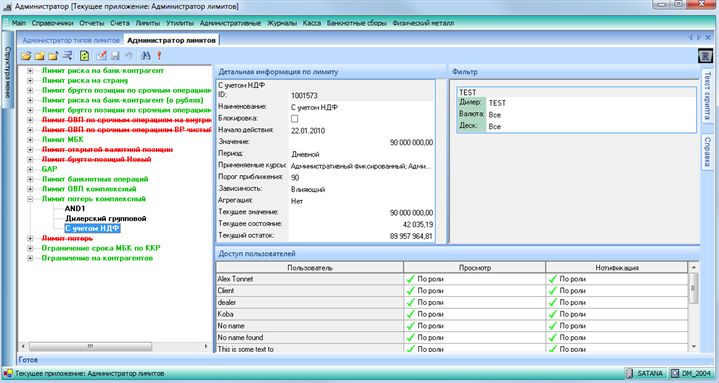Click the tree horizontal scrollbar thumb
719x383 pixels.
coord(90,346)
